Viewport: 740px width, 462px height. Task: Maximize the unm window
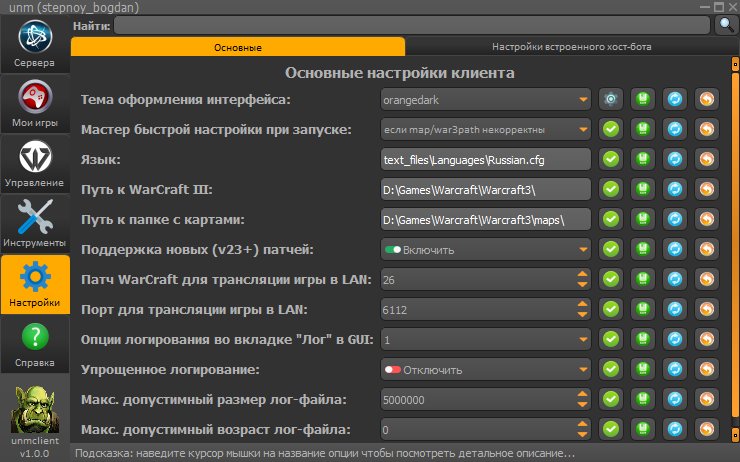coord(719,7)
